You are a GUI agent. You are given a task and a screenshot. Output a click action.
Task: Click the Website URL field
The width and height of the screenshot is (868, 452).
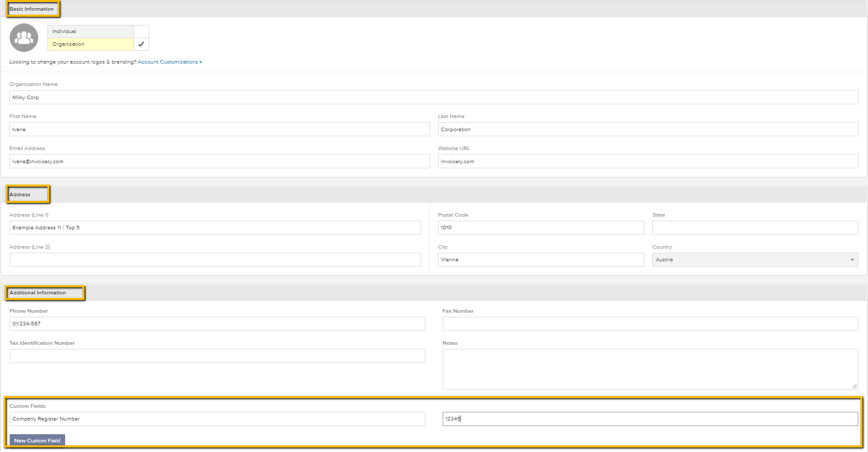648,161
